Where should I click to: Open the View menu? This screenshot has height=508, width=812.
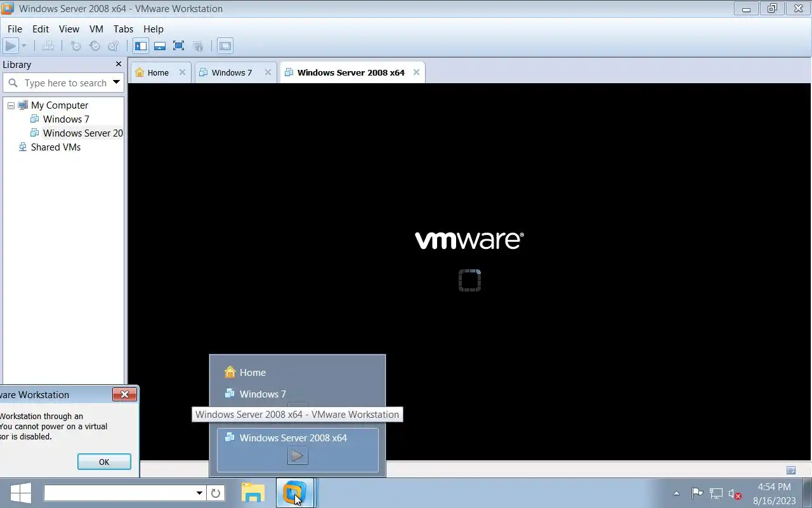[69, 29]
